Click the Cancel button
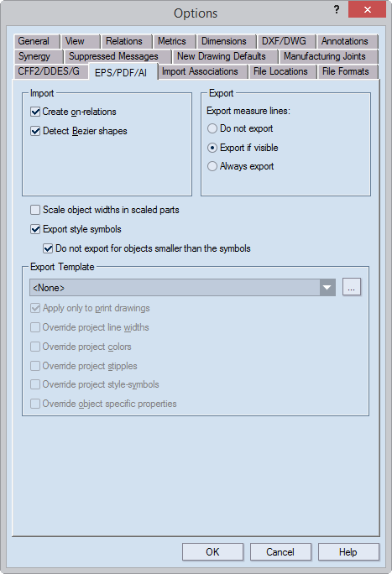392x574 pixels. tap(280, 551)
